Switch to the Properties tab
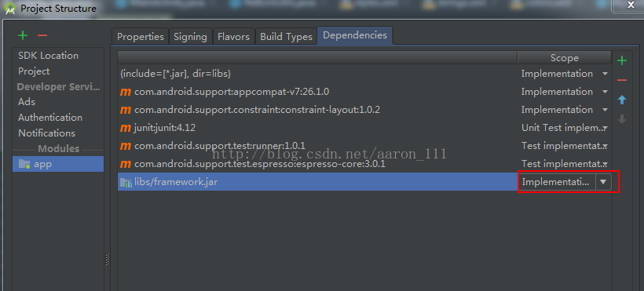Screen dimensions: 644x291 coord(141,37)
